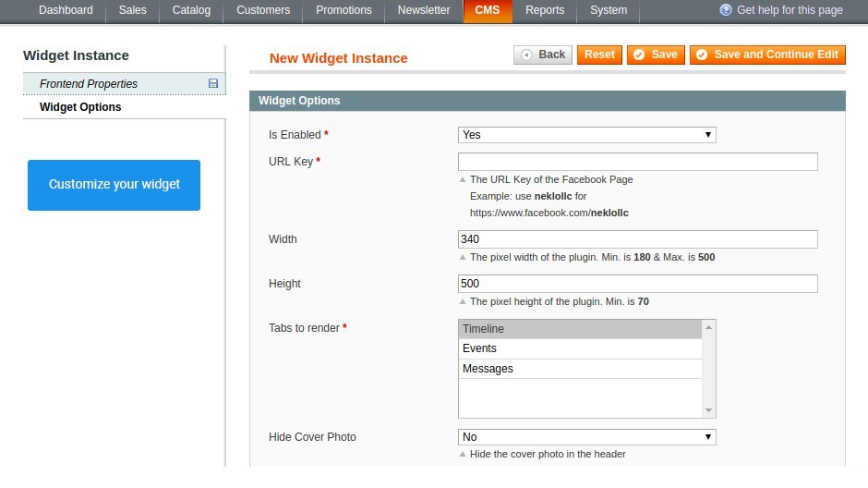Open the Sales menu
This screenshot has width=868, height=488.
(x=132, y=10)
